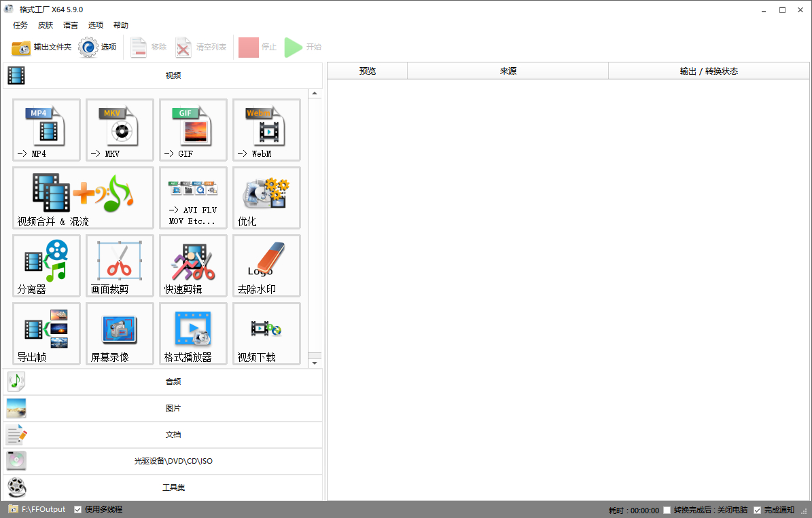Image resolution: width=812 pixels, height=518 pixels.
Task: Open the 任务 menu
Action: click(x=20, y=25)
